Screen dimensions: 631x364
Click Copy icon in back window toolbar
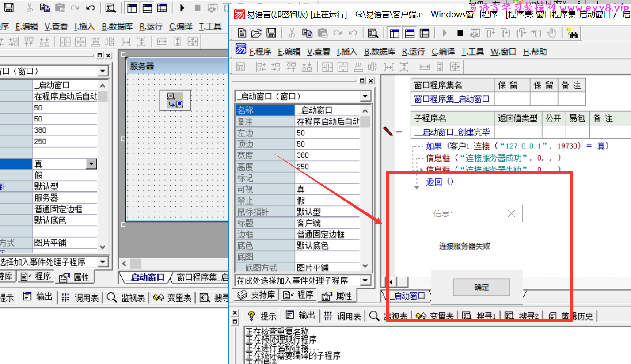(44, 8)
